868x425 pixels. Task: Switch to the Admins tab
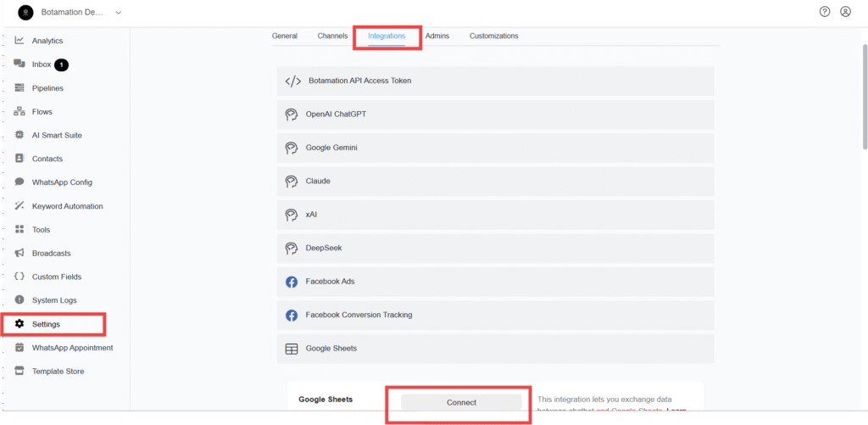click(437, 36)
